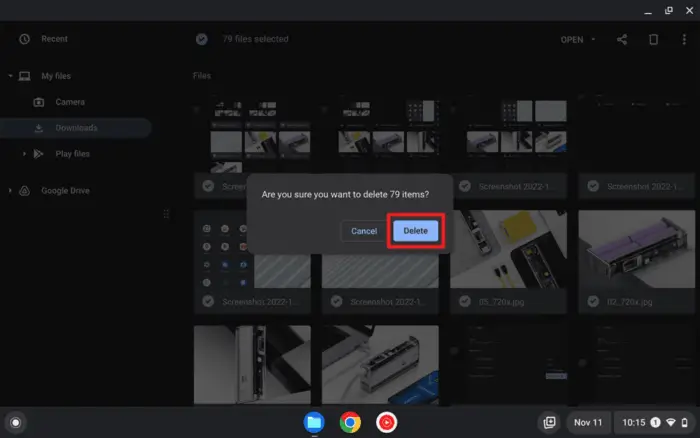Click the Wi-Fi status icon
This screenshot has height=438, width=700.
(671, 422)
